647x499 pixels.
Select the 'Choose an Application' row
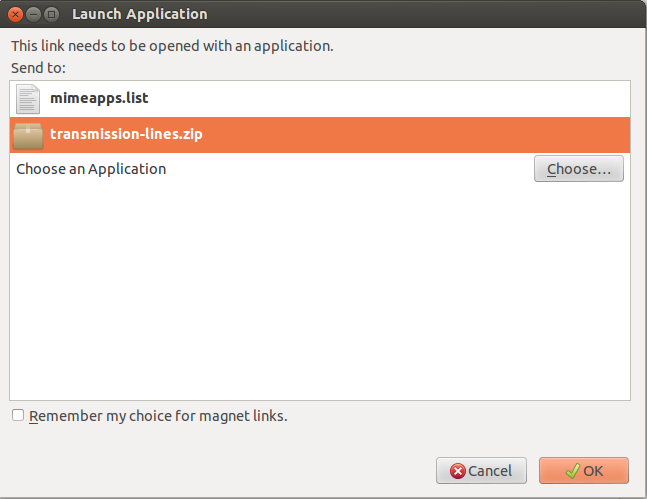[x=91, y=169]
